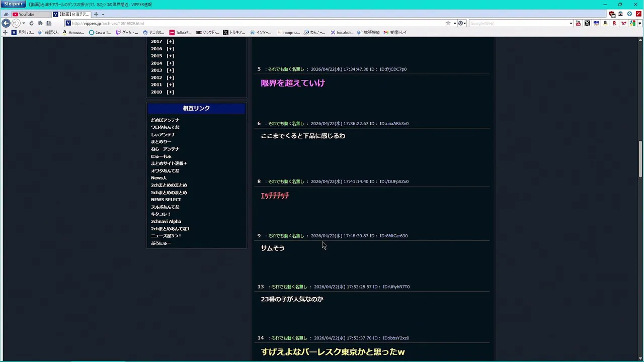Screen dimensions: 644x362
Task: Click the kakaku.com search engine icon
Action: point(596,23)
